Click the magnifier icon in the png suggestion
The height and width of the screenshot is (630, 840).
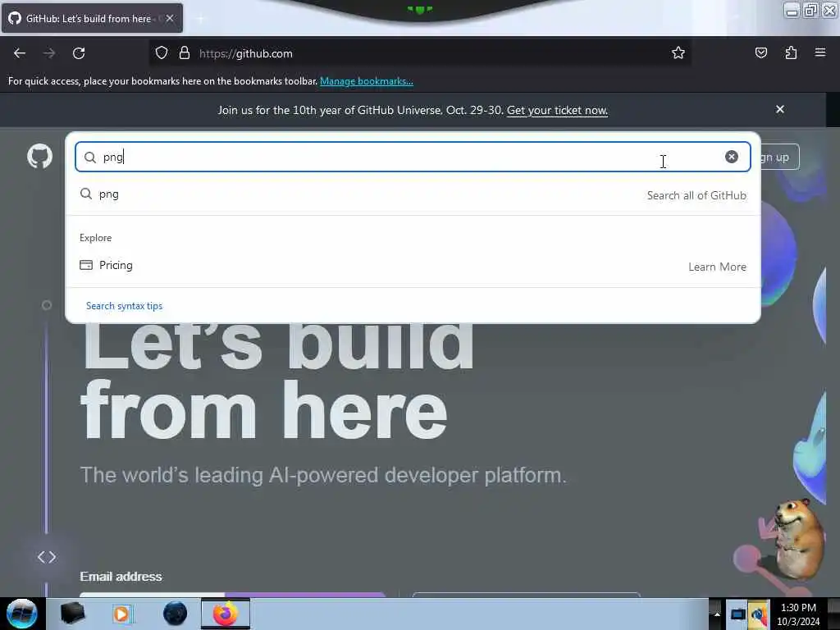pyautogui.click(x=85, y=194)
